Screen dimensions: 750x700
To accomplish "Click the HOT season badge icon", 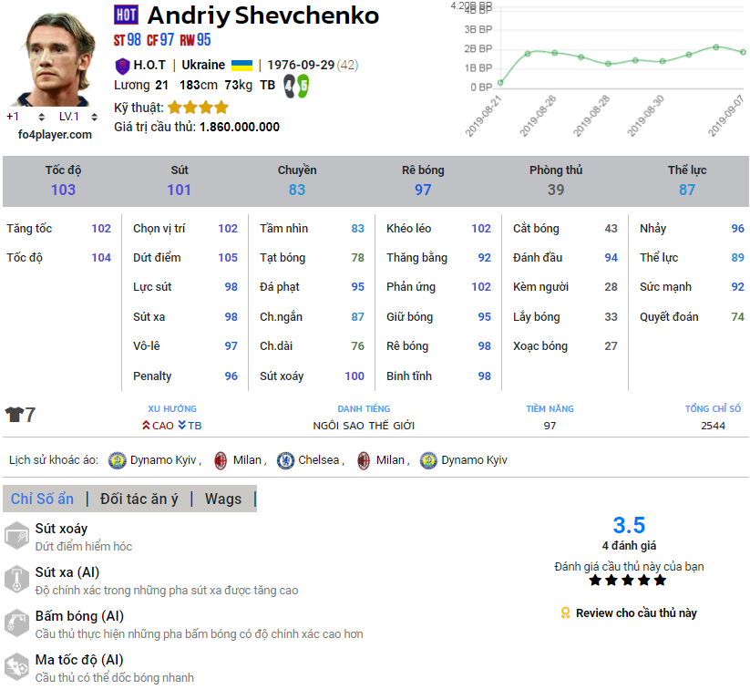I will pos(126,15).
